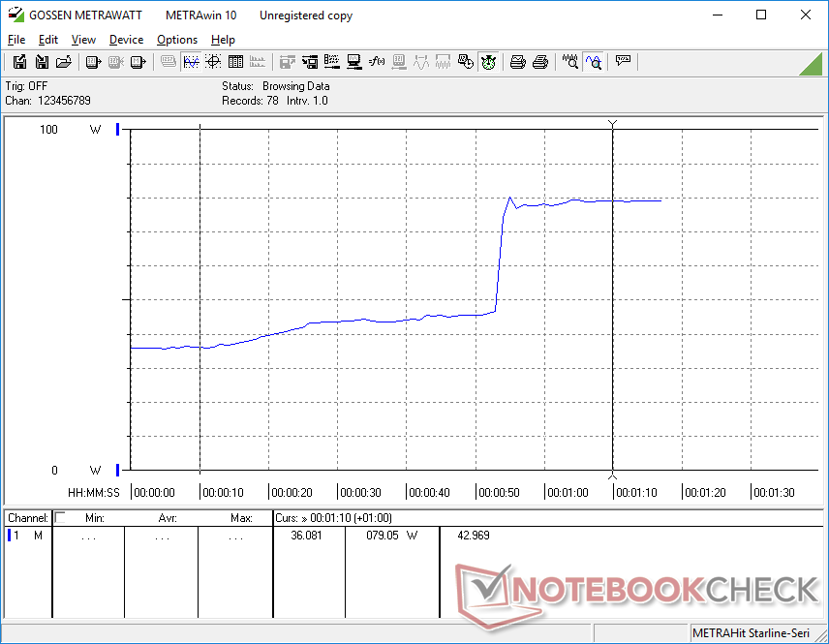Select channel 1 M row
The height and width of the screenshot is (644, 829).
coord(26,536)
